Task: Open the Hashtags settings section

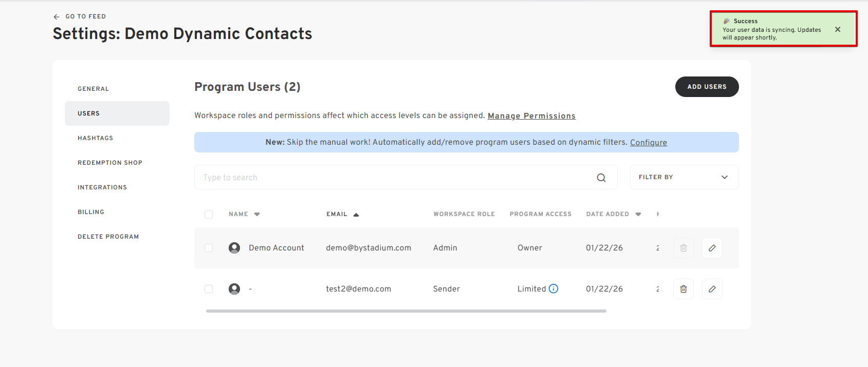Action: coord(117,138)
